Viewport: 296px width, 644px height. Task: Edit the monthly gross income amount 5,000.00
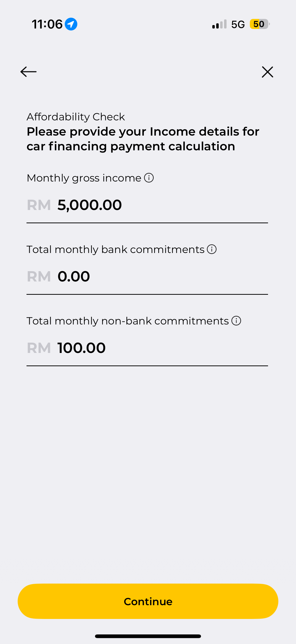point(90,205)
